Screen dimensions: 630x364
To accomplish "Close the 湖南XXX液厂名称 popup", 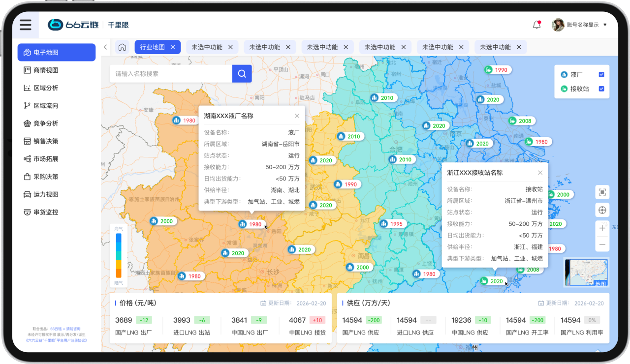I will point(297,116).
